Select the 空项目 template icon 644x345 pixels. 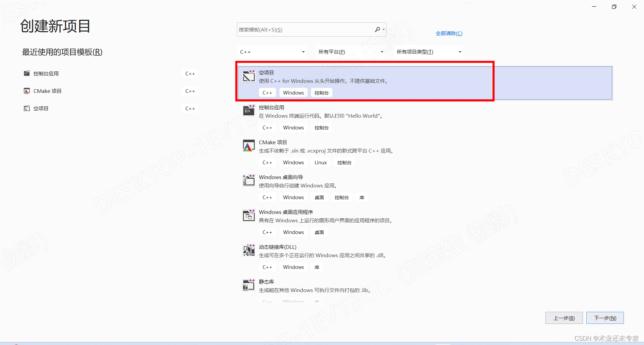click(x=249, y=76)
